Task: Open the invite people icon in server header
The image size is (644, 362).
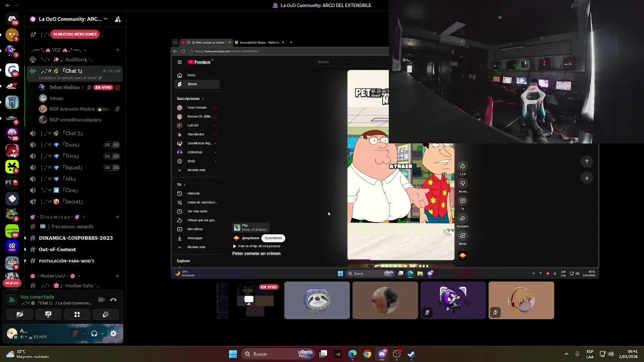Action: point(118,19)
